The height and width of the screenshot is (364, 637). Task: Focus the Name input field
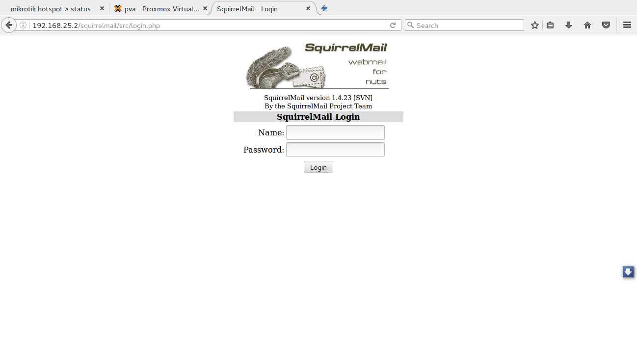(335, 132)
